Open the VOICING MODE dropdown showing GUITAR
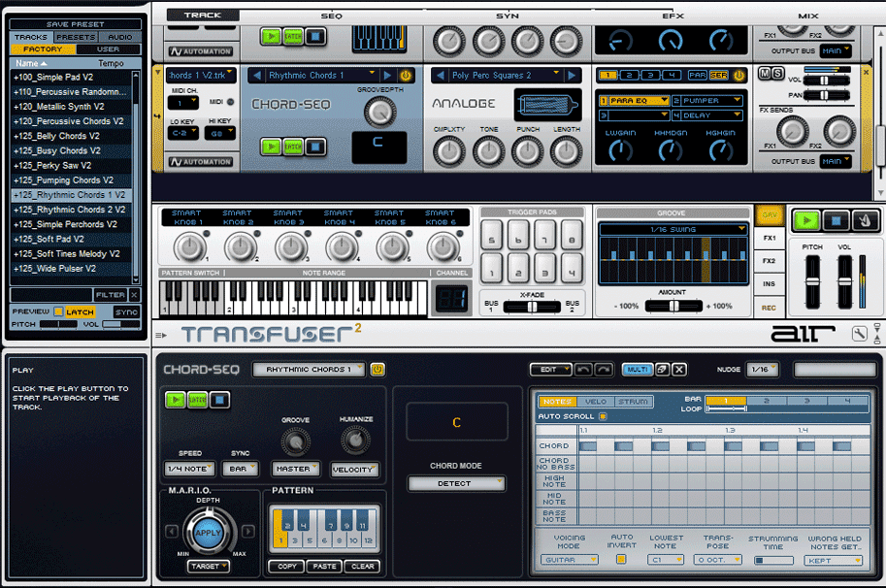The width and height of the screenshot is (886, 588). pos(571,560)
